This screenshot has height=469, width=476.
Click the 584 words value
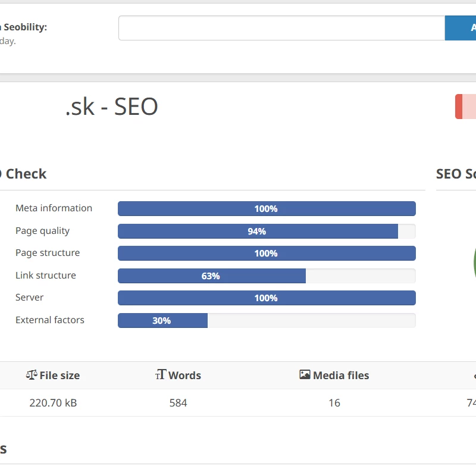click(178, 403)
